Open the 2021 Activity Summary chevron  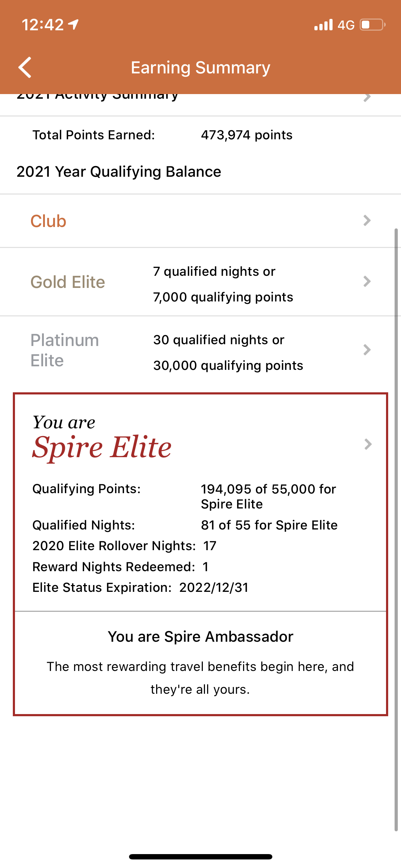[367, 97]
